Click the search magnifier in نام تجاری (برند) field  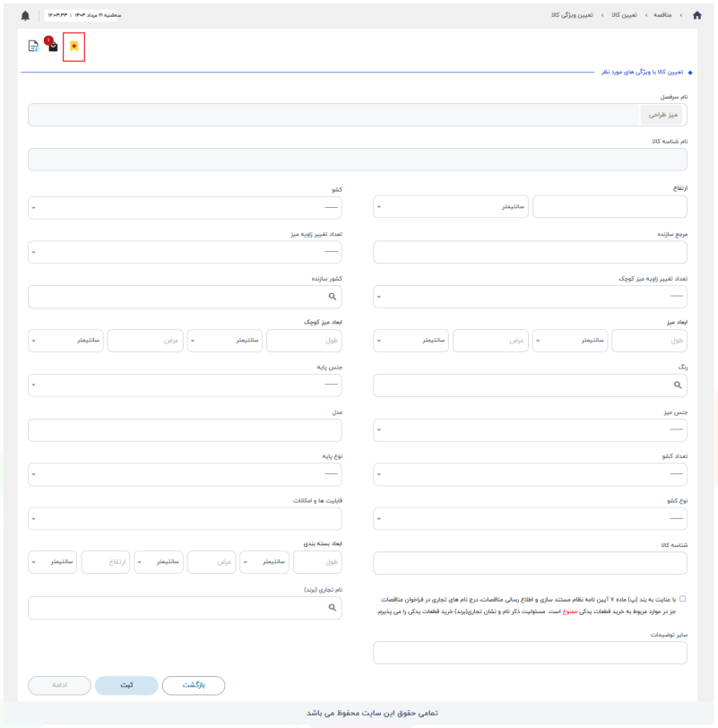333,608
